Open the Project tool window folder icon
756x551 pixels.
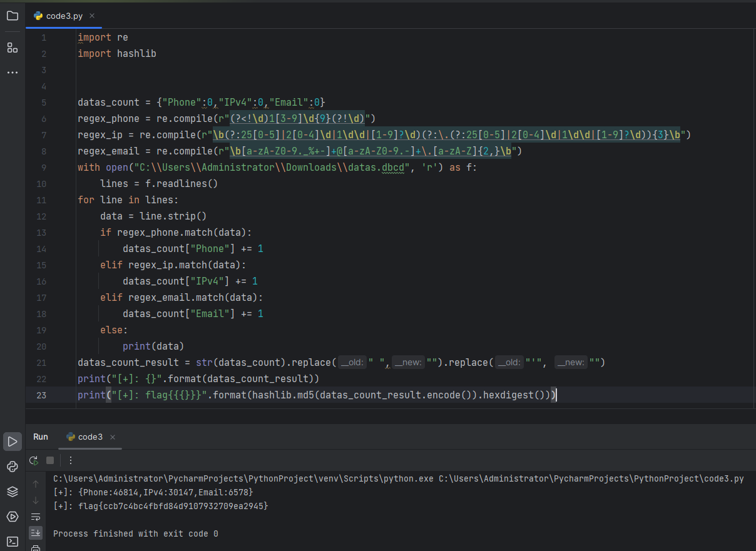click(x=13, y=16)
